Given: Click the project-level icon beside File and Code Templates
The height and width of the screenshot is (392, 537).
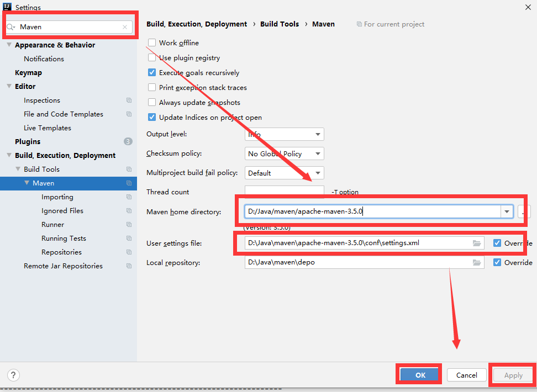Looking at the screenshot, I should coord(129,114).
